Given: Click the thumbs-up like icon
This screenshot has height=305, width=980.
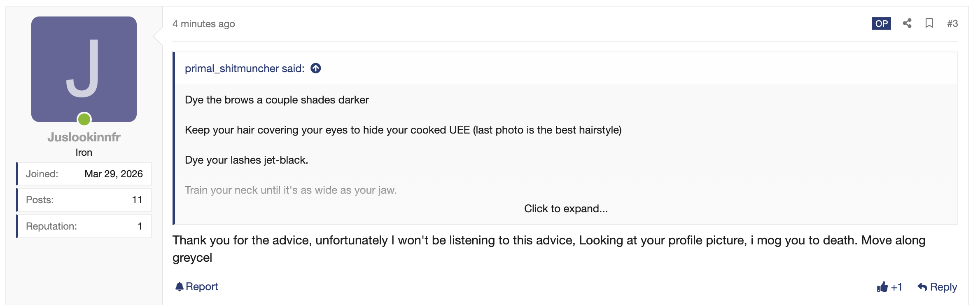Looking at the screenshot, I should (x=882, y=287).
